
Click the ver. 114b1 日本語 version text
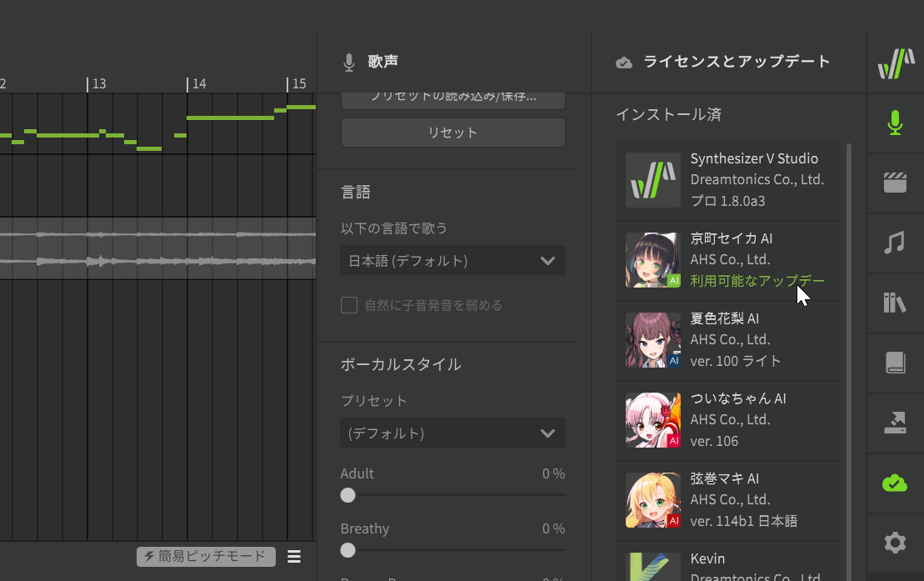(744, 522)
